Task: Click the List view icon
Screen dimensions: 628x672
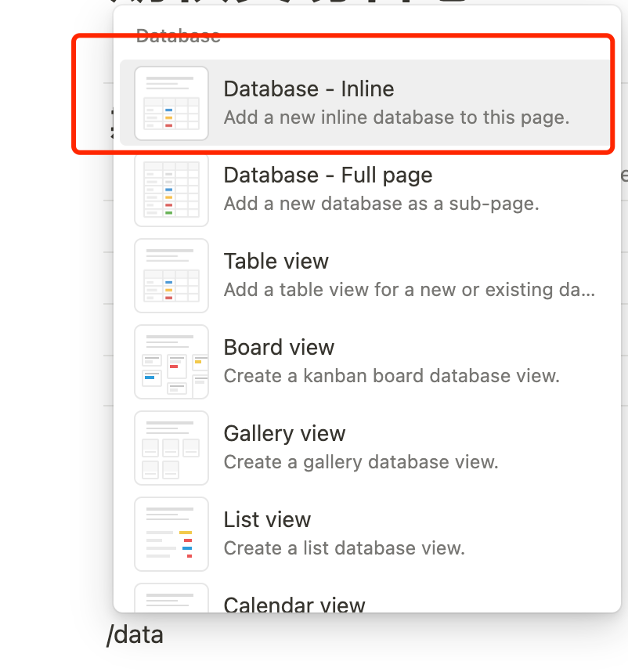Action: (x=171, y=534)
